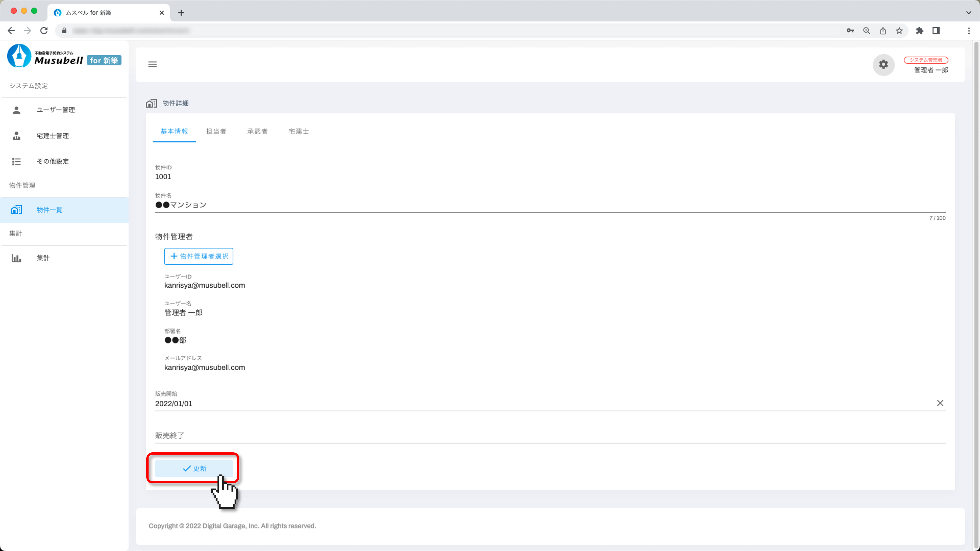Switch to the 承認者 tab

[257, 131]
